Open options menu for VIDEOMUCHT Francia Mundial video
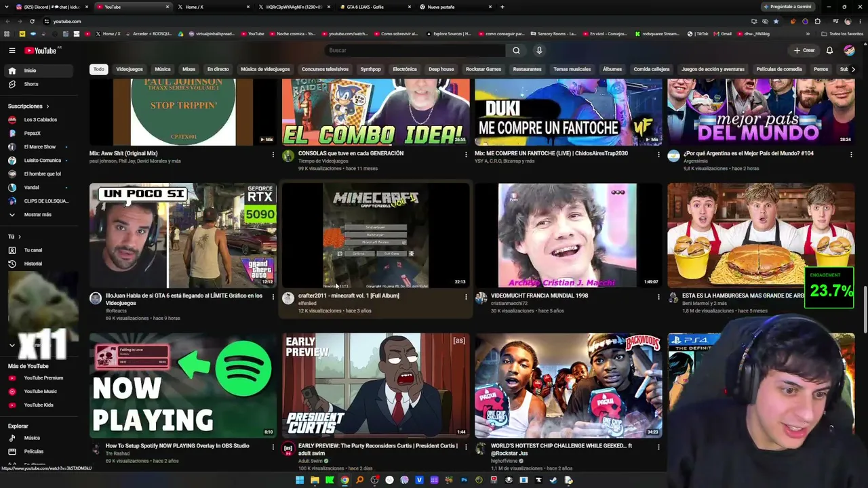This screenshot has width=868, height=488. click(658, 297)
